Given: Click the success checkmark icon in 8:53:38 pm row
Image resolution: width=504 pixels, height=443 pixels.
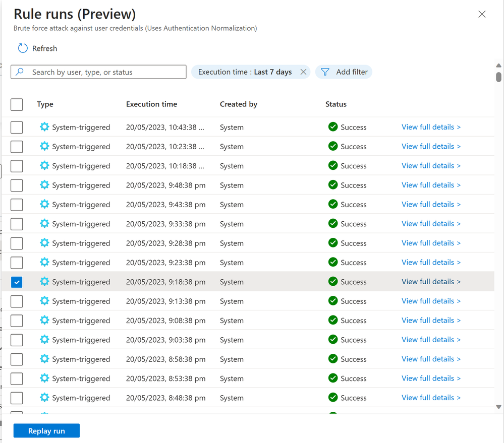Looking at the screenshot, I should 333,378.
